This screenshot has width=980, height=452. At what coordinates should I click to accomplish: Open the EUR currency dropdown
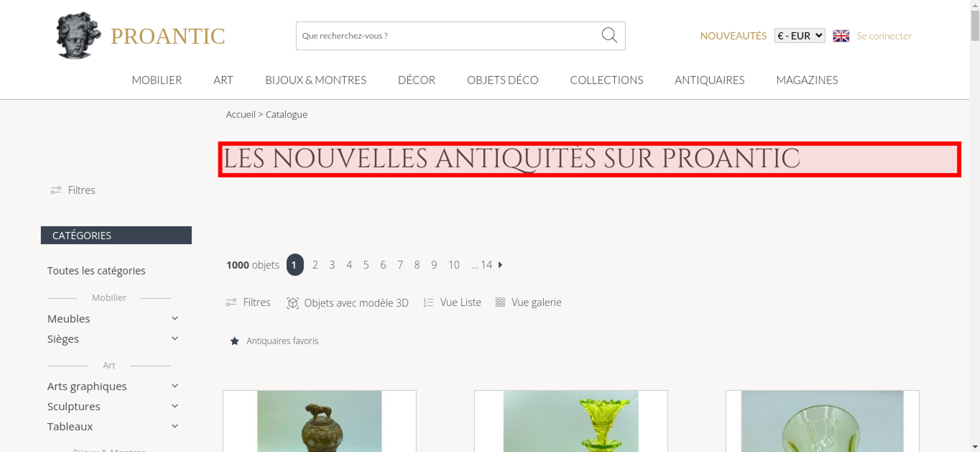[x=799, y=36]
